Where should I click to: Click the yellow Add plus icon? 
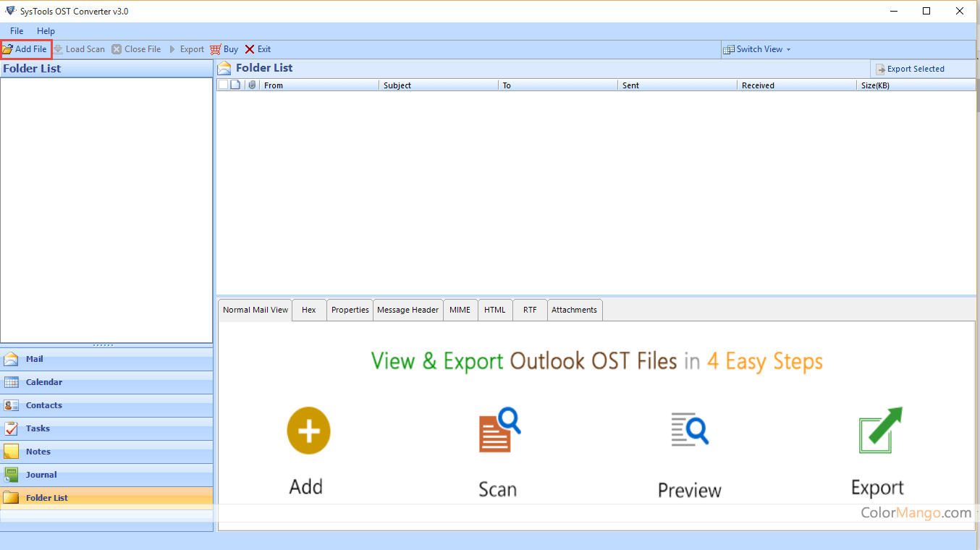(x=308, y=431)
